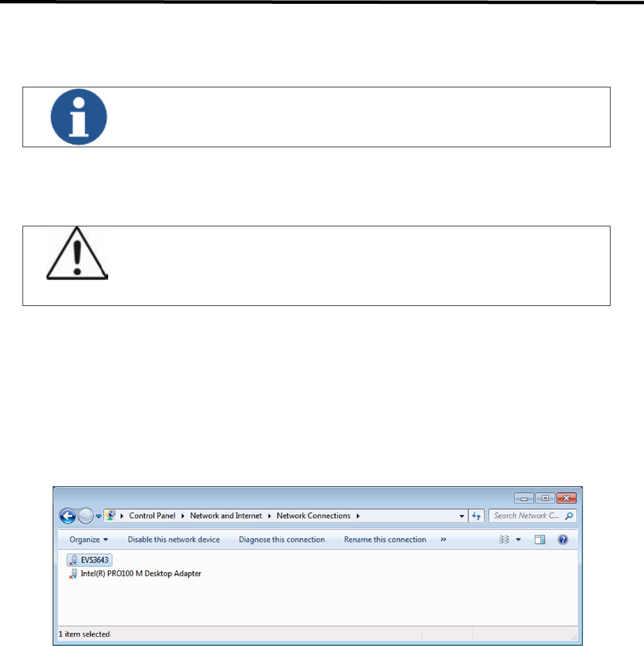Image resolution: width=644 pixels, height=646 pixels.
Task: Click the Change your view icon
Action: click(504, 539)
